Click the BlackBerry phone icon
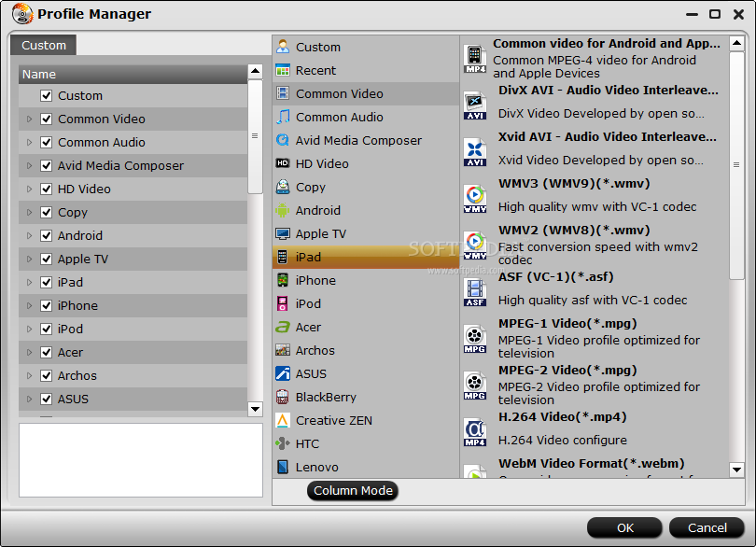This screenshot has width=756, height=547. (283, 397)
